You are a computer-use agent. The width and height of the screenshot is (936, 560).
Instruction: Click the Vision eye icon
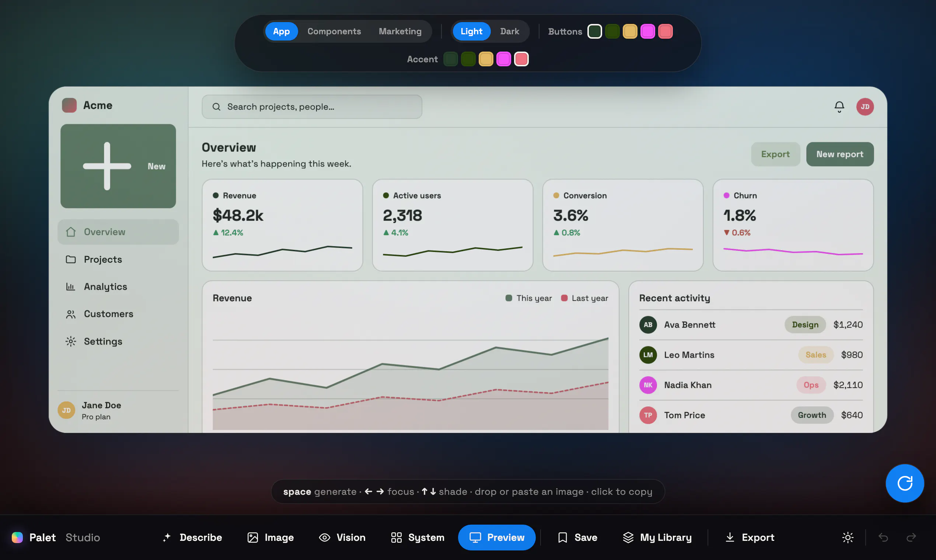pyautogui.click(x=325, y=538)
